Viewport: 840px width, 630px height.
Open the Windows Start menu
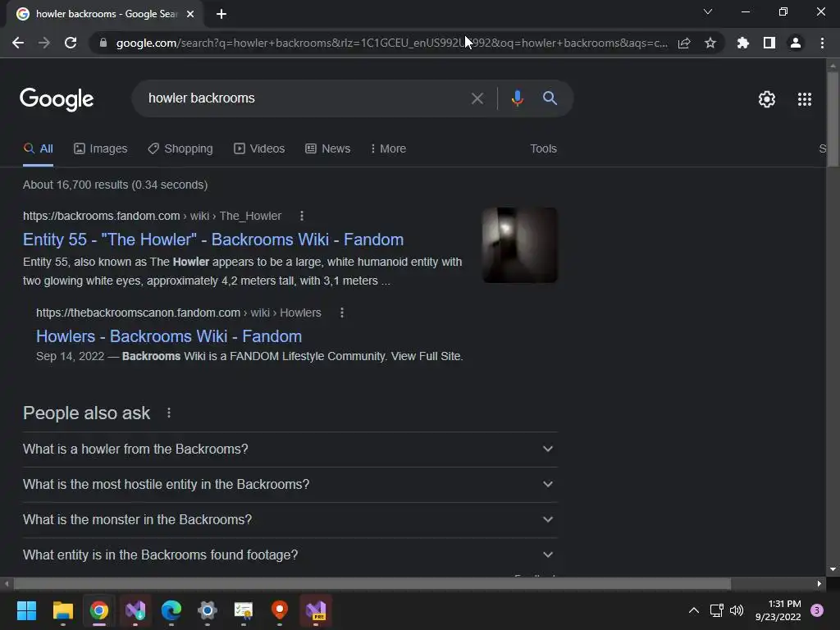tap(26, 610)
